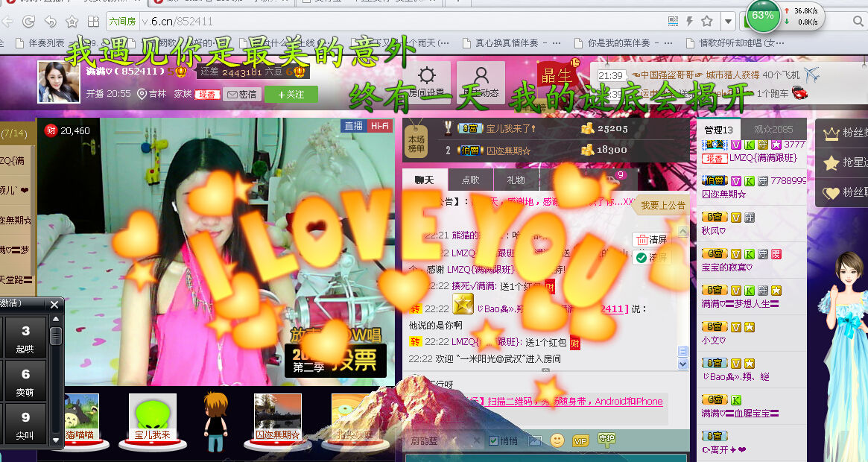Play the 3 起哄 sound effect
Image resolution: width=868 pixels, height=462 pixels.
[25, 337]
